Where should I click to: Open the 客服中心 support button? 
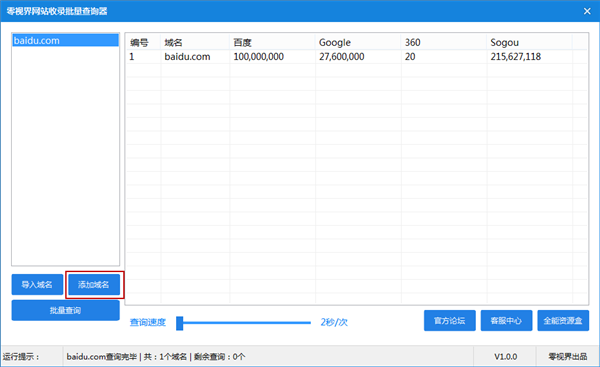point(506,320)
